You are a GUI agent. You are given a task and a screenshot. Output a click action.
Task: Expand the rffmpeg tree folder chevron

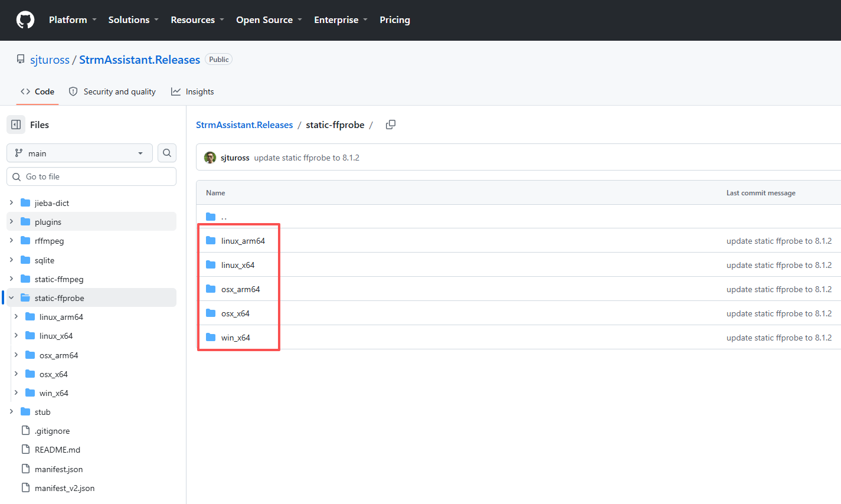[11, 241]
